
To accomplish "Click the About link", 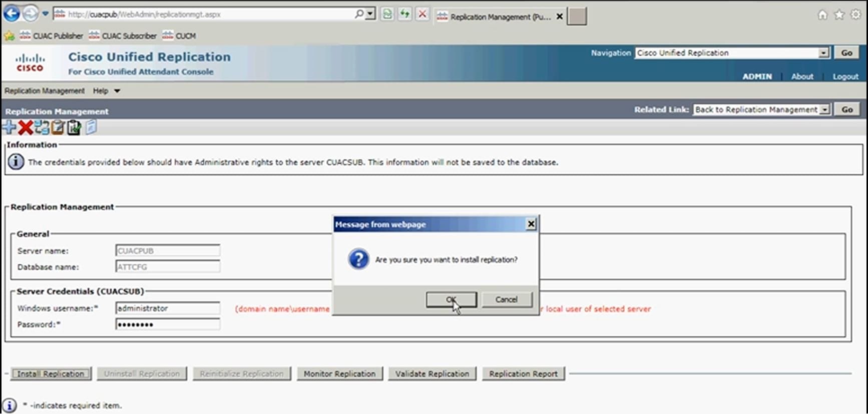I will coord(802,77).
